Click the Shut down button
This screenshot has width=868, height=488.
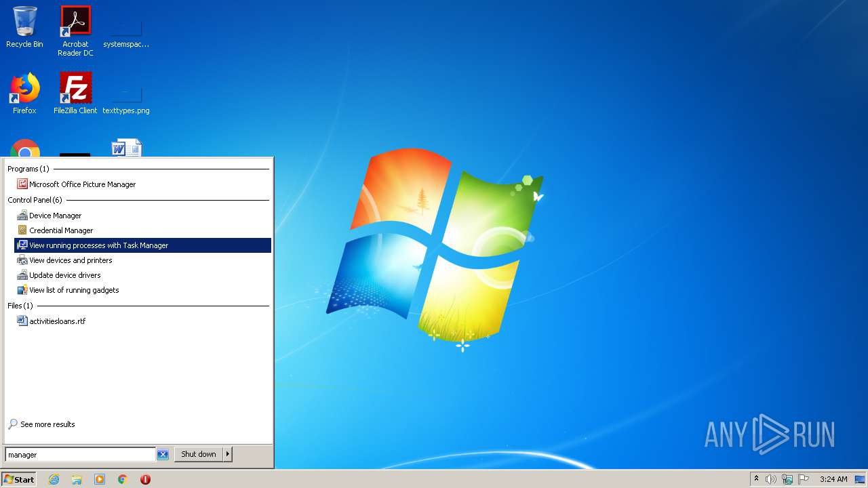click(x=199, y=454)
